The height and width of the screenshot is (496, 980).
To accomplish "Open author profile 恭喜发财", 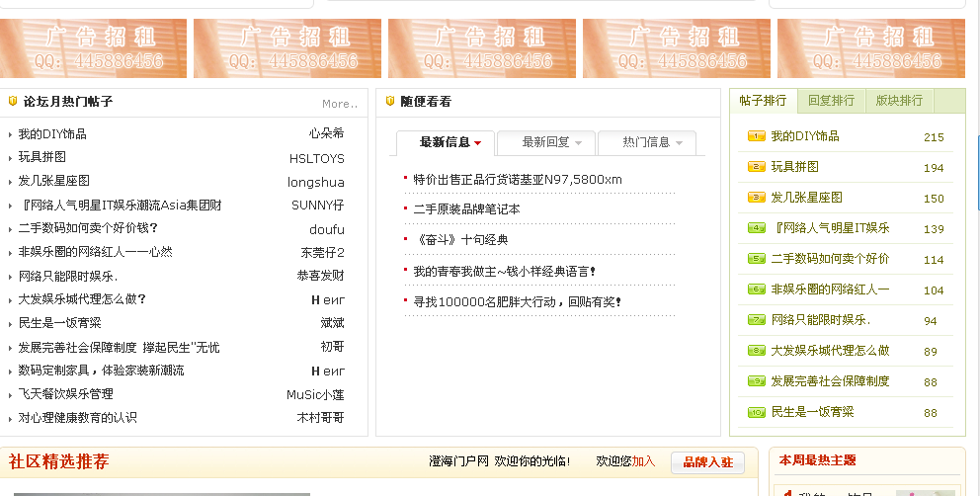I will 321,276.
